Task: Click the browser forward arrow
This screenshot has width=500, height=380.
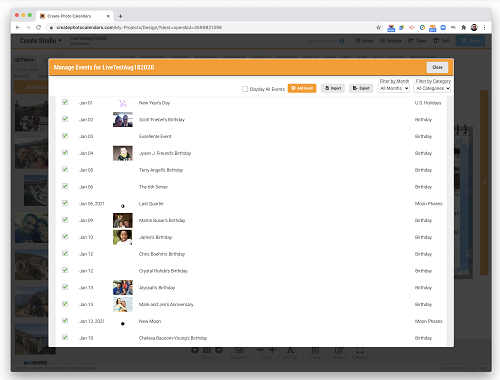Action: (28, 27)
